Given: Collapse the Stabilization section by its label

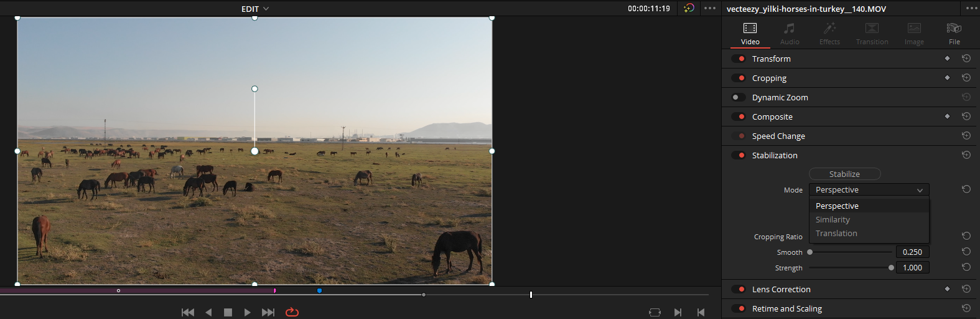Looking at the screenshot, I should click(x=775, y=155).
